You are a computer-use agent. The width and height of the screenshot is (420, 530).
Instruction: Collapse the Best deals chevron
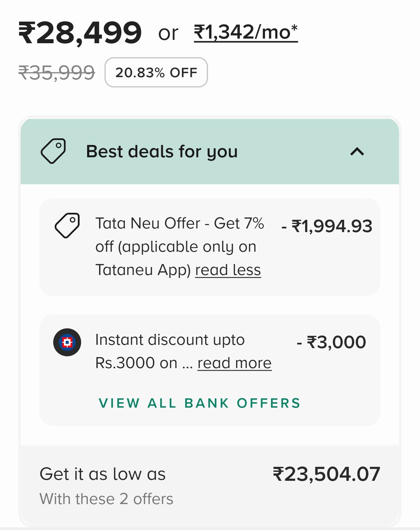pos(357,152)
